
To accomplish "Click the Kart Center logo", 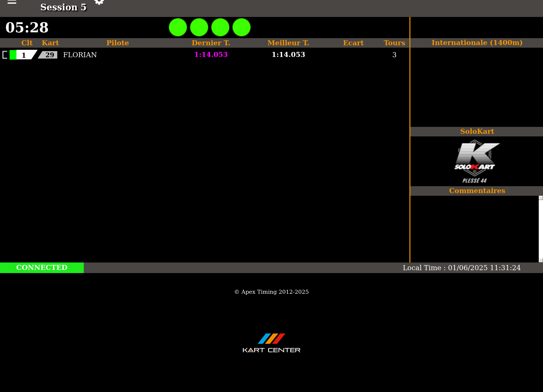I will [271, 343].
